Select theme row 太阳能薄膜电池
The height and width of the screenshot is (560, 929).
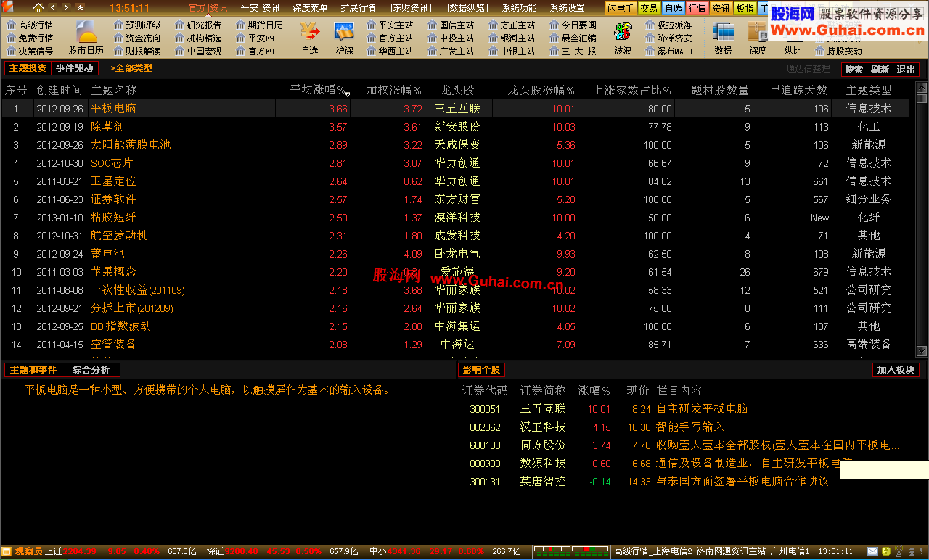tap(457, 145)
